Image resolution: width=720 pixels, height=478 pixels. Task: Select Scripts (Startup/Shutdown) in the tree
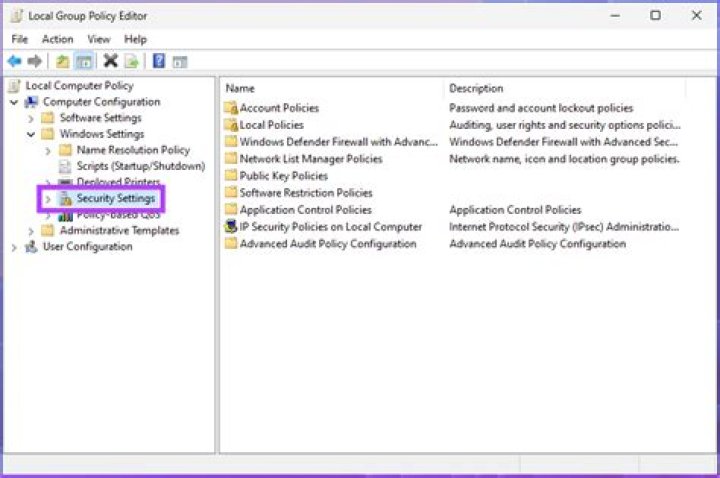140,166
